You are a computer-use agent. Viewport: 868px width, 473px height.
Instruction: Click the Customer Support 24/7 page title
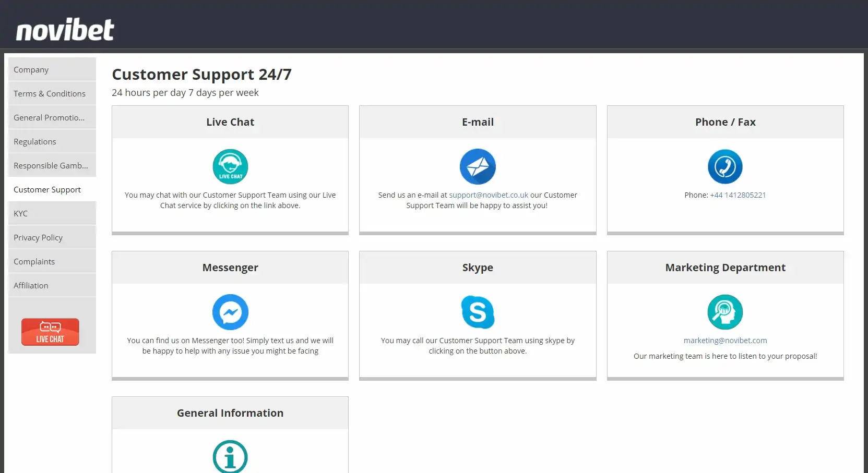point(201,75)
